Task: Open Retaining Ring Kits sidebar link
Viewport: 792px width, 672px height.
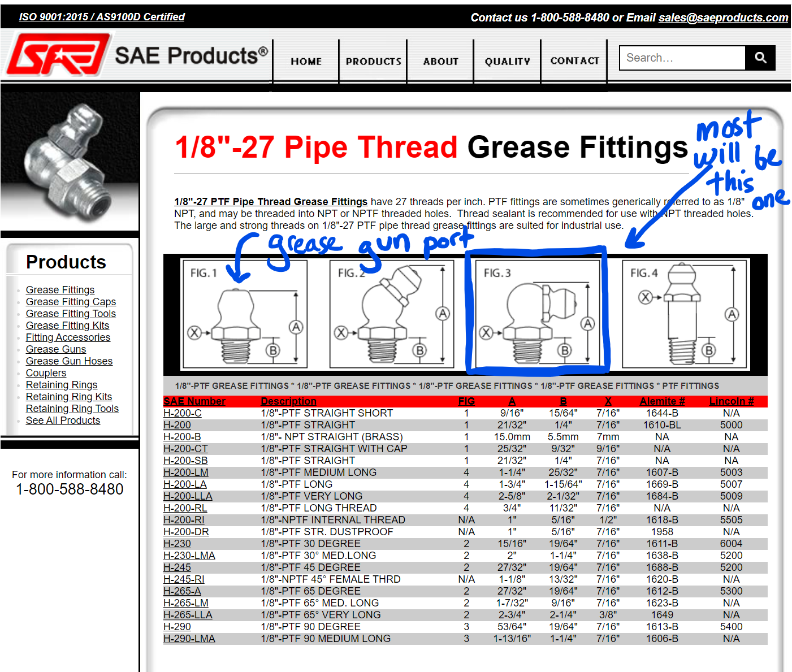Action: [69, 397]
